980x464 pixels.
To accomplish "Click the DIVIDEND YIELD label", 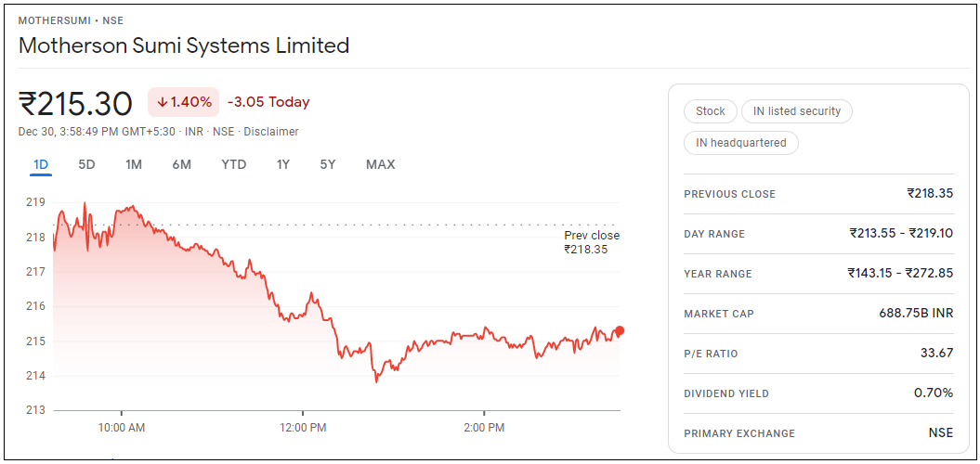I will (x=726, y=394).
